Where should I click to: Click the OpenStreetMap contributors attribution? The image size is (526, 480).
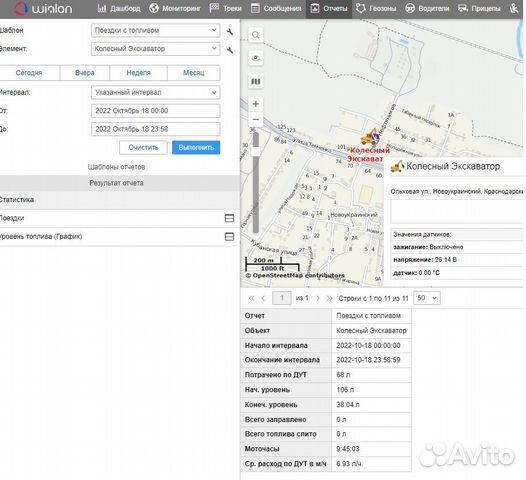point(295,276)
